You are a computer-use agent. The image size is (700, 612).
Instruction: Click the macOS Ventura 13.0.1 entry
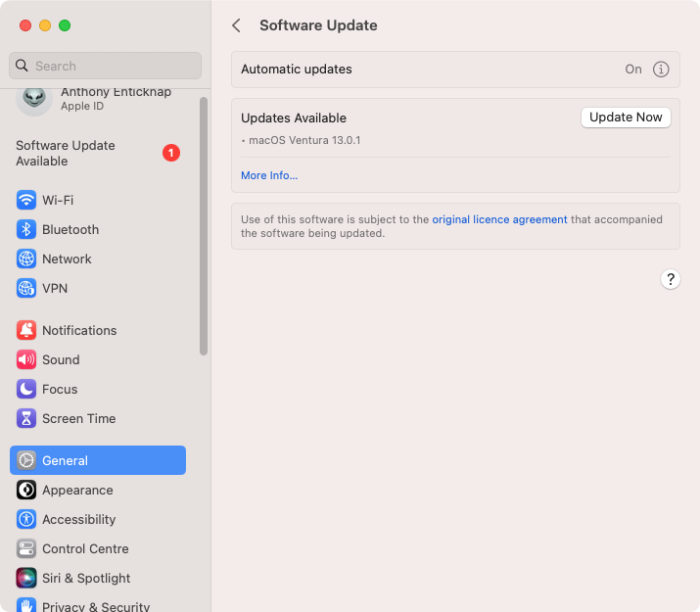[x=304, y=140]
